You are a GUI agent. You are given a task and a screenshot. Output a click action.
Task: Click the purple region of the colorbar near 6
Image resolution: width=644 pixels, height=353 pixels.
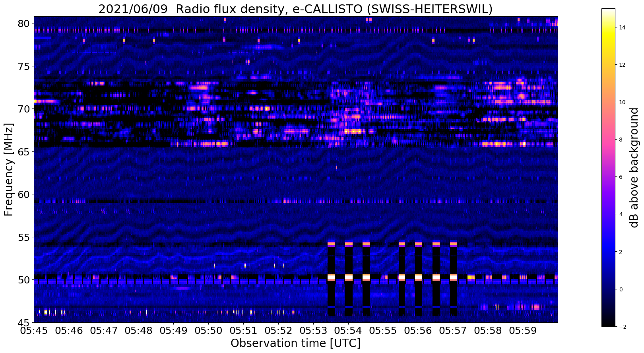click(x=608, y=177)
